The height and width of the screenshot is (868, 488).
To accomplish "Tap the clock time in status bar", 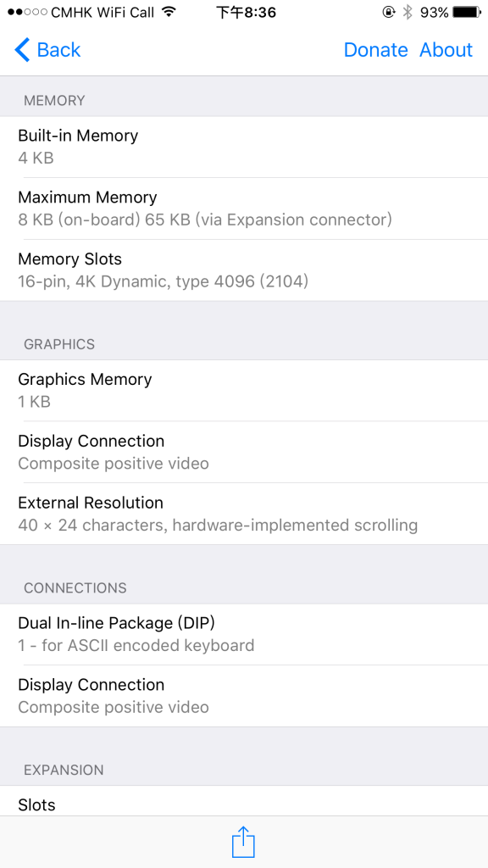I will 246,12.
